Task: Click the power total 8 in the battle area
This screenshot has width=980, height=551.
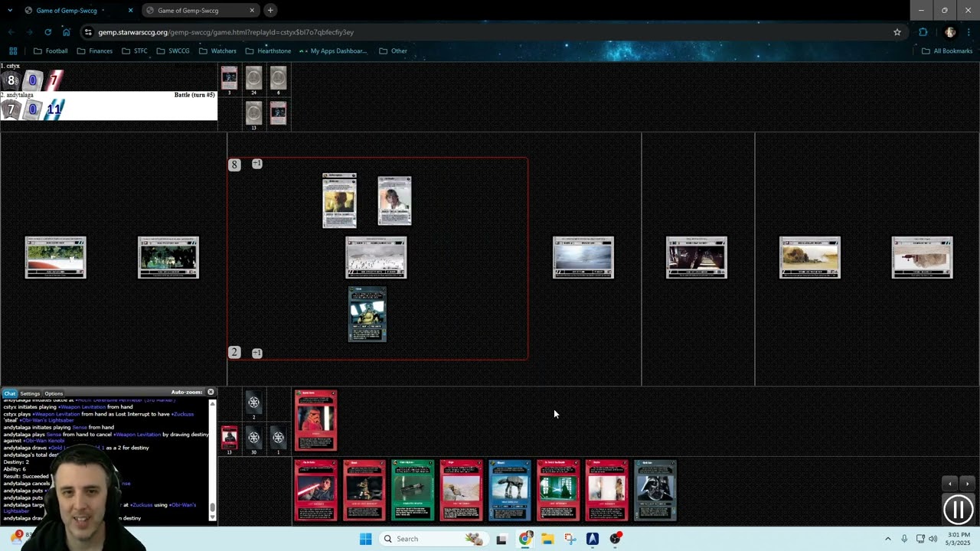Action: tap(234, 165)
